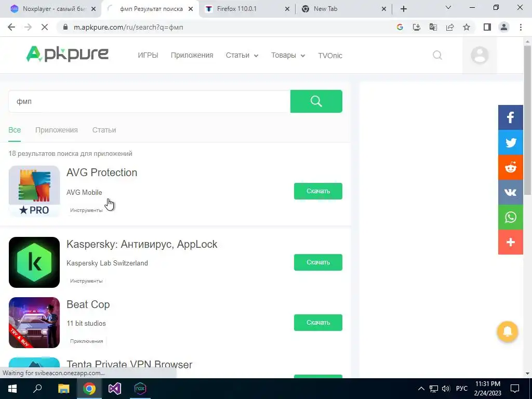Select the Все results tab
Image resolution: width=532 pixels, height=399 pixels.
(15, 130)
